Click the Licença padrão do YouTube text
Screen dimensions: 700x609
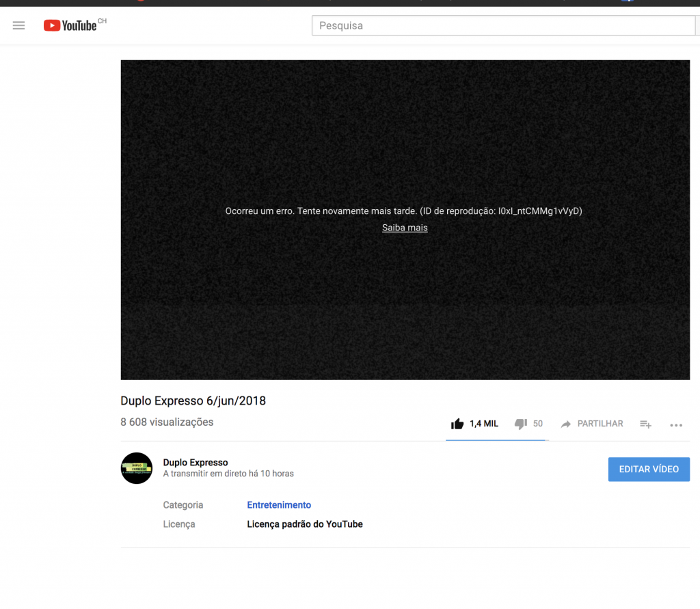(x=305, y=524)
